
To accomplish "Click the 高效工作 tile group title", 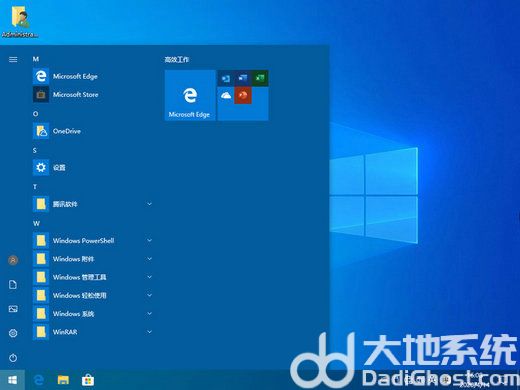I will pyautogui.click(x=177, y=60).
